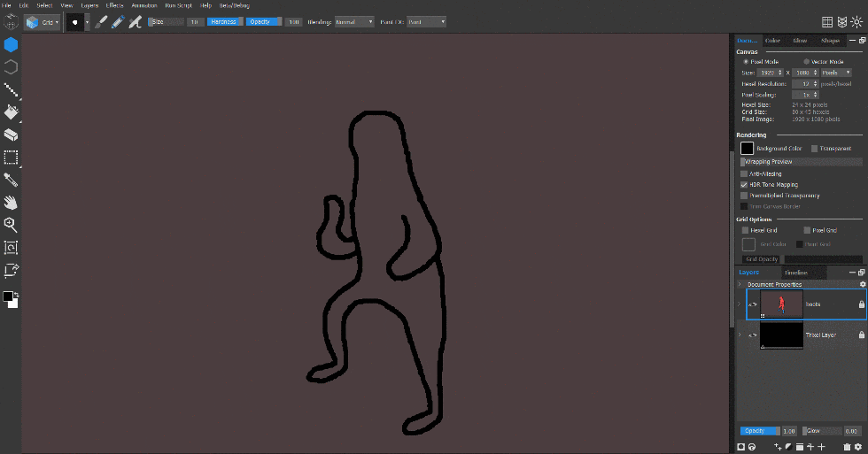
Task: Expand the Document Properties row
Action: point(740,284)
